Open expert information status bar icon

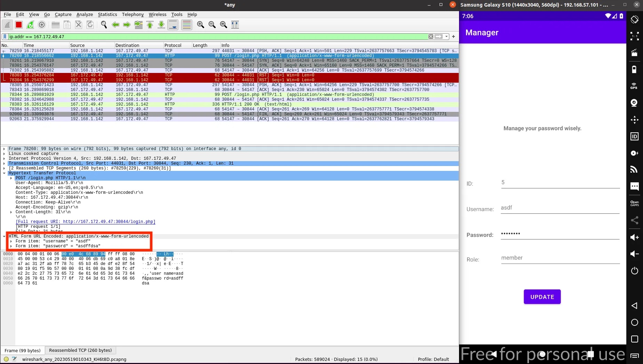pyautogui.click(x=6, y=359)
